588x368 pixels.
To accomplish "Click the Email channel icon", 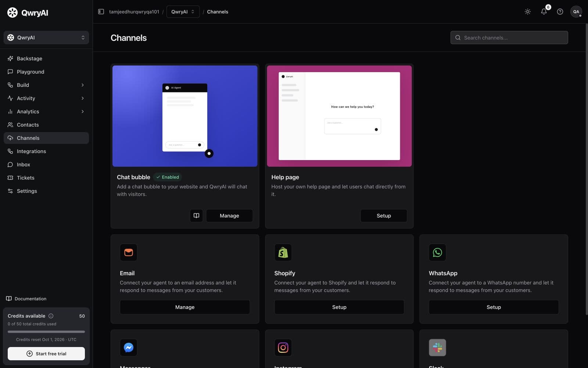I will [x=129, y=252].
